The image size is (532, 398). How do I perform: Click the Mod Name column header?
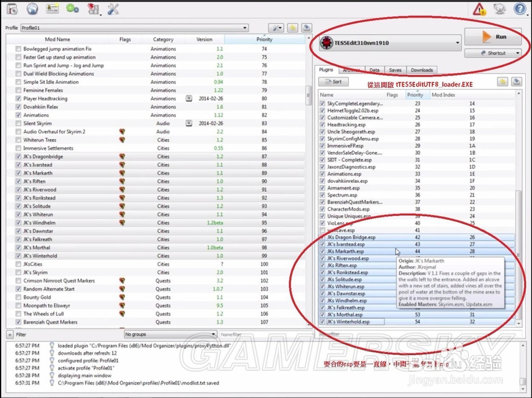click(x=57, y=39)
